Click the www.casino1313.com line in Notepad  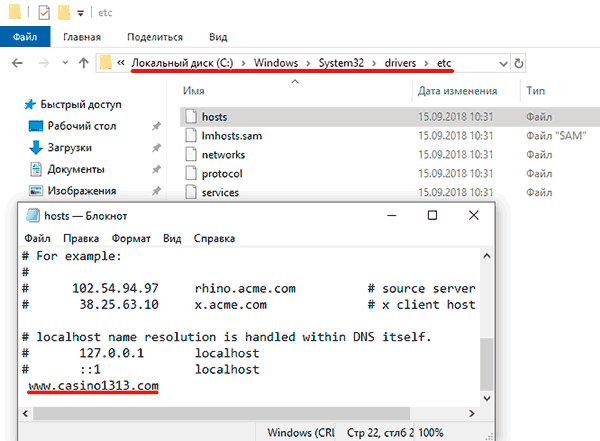click(93, 385)
